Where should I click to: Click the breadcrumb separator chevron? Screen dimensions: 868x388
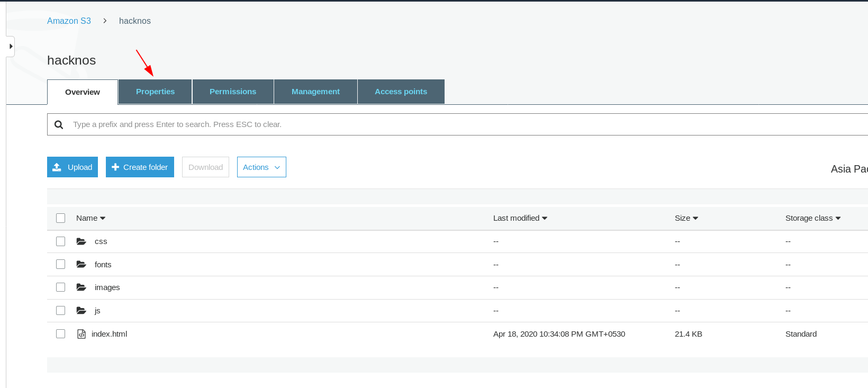(105, 21)
